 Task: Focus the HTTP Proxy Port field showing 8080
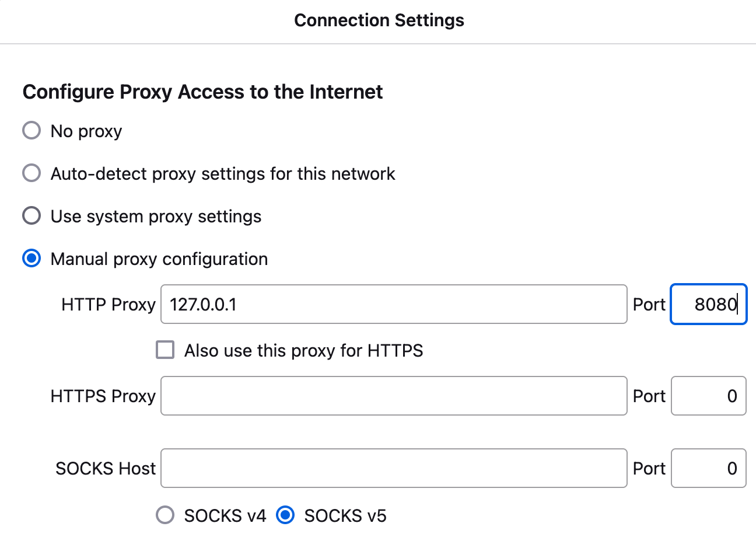pos(708,304)
